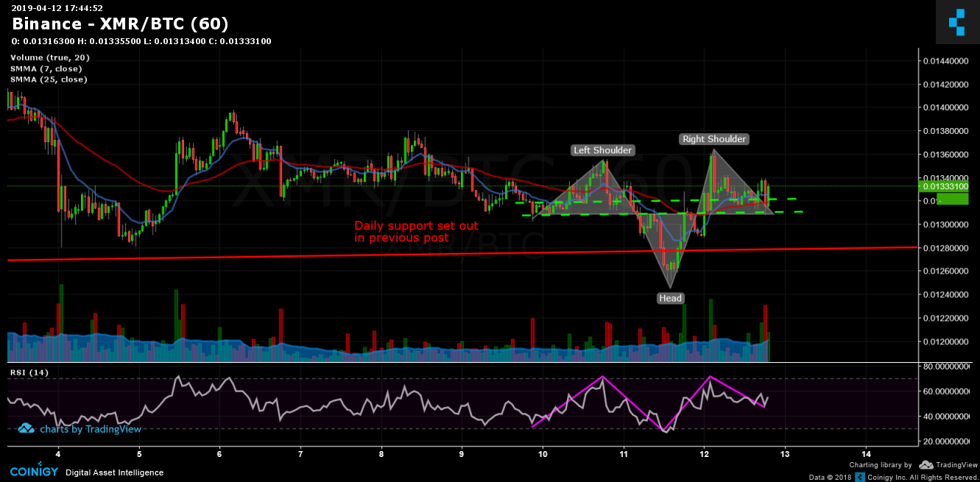The width and height of the screenshot is (980, 482).
Task: Click price axis value "0.01280000"
Action: 947,248
